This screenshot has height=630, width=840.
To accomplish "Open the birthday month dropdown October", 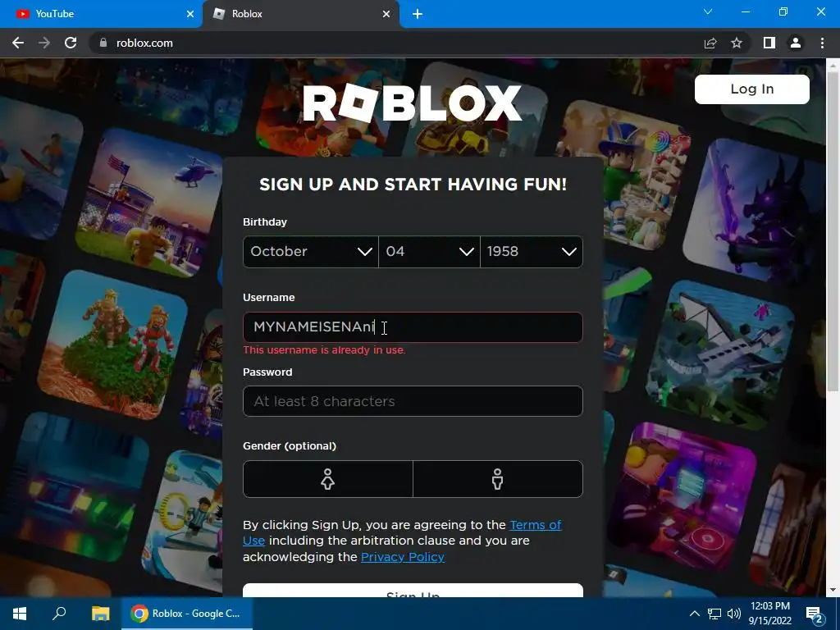I will point(311,251).
